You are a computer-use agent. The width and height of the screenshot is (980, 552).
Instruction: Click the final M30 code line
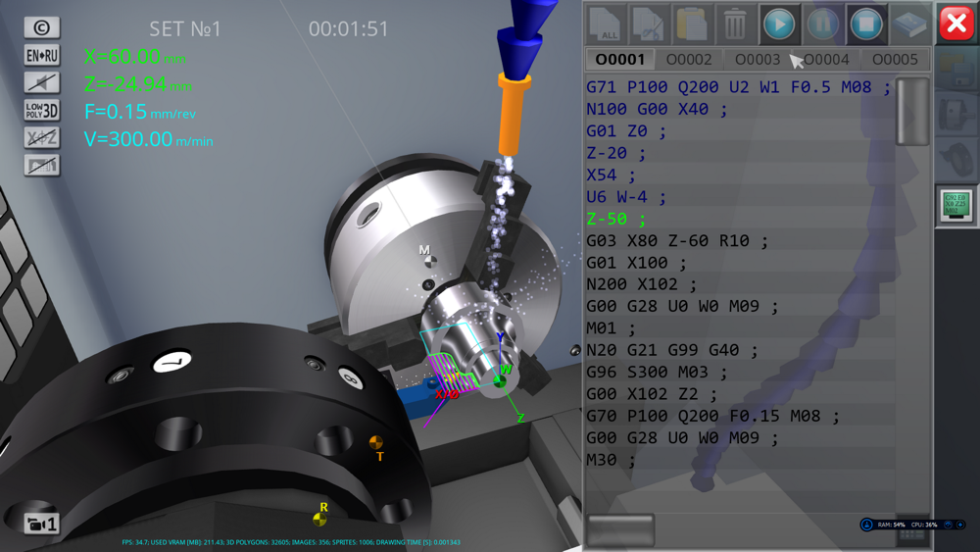click(x=611, y=460)
